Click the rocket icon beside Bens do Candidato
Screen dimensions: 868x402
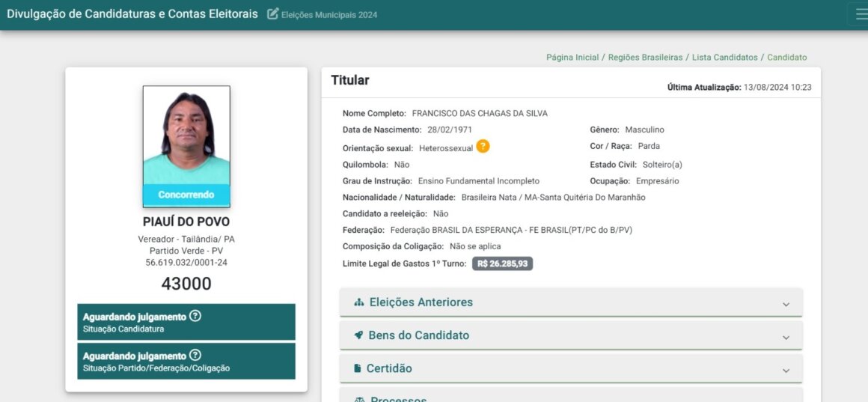358,335
